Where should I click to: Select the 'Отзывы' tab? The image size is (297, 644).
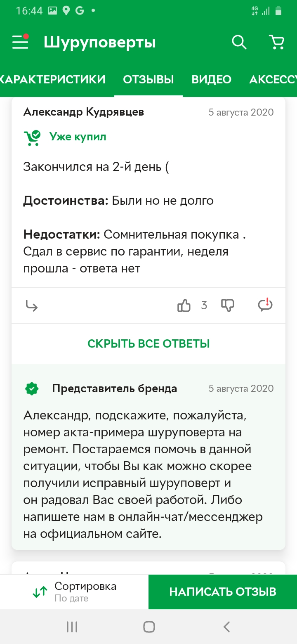coord(148,79)
